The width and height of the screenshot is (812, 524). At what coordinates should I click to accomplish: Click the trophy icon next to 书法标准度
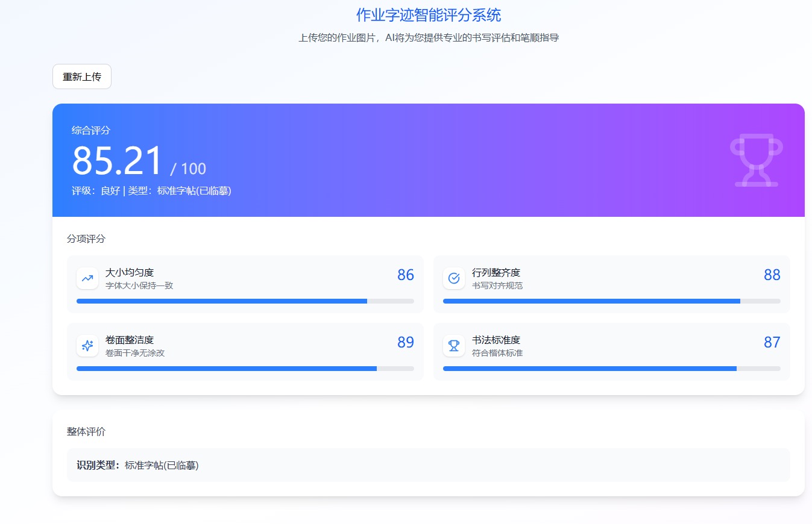click(453, 346)
